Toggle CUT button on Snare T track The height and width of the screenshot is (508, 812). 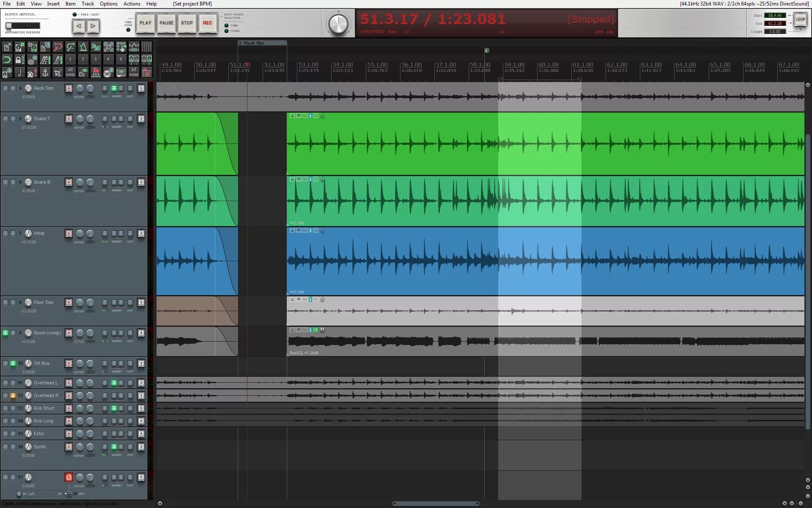click(130, 119)
